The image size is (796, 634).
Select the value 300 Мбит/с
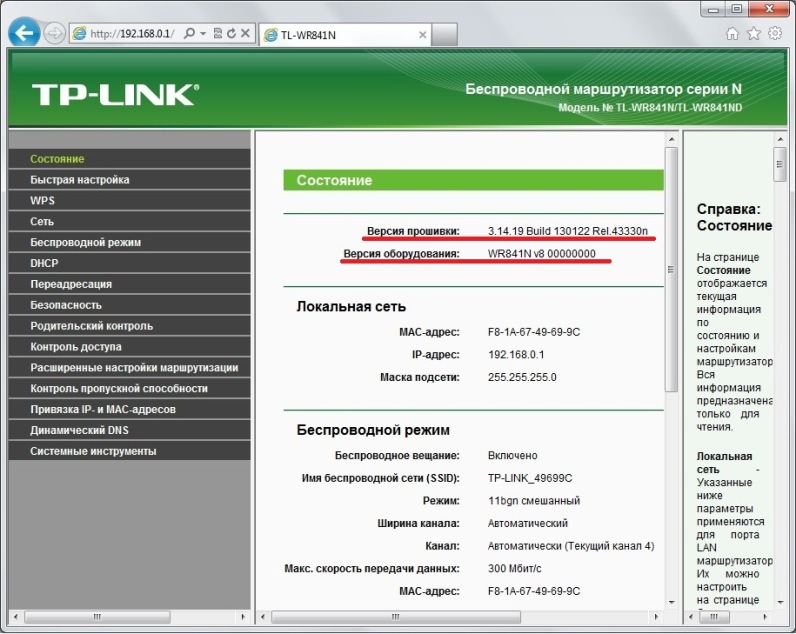[514, 569]
